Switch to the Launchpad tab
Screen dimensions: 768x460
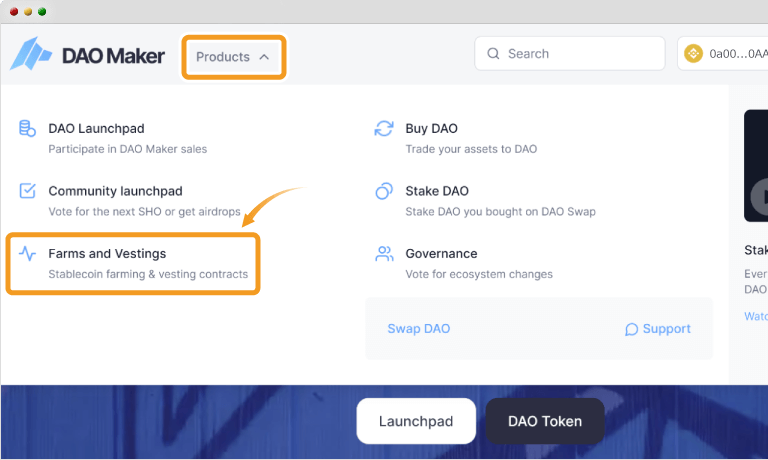[x=416, y=421]
